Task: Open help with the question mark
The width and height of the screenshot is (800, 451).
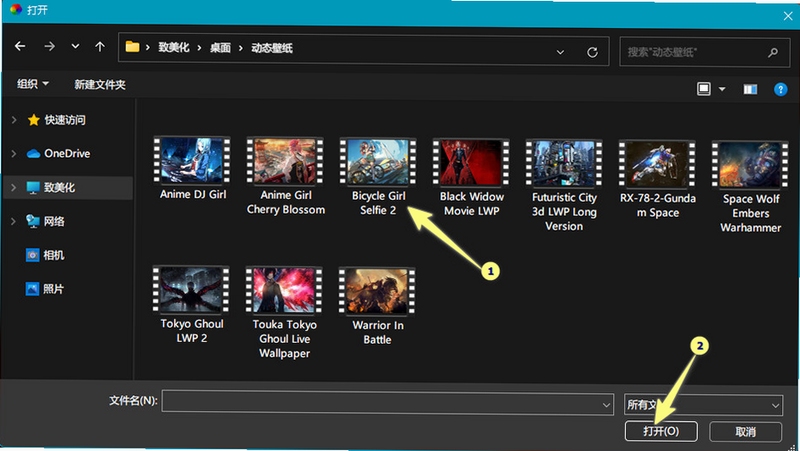Action: (x=781, y=90)
